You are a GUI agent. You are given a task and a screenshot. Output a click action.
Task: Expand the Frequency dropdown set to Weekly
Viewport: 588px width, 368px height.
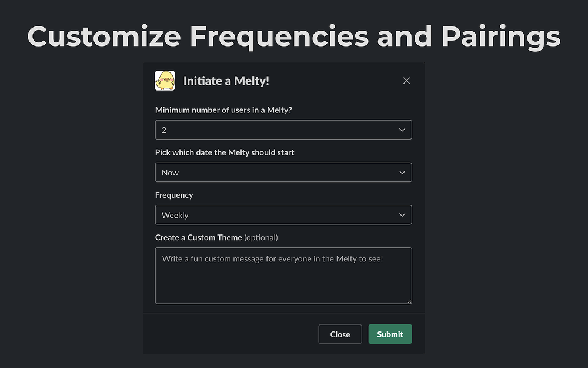[283, 215]
